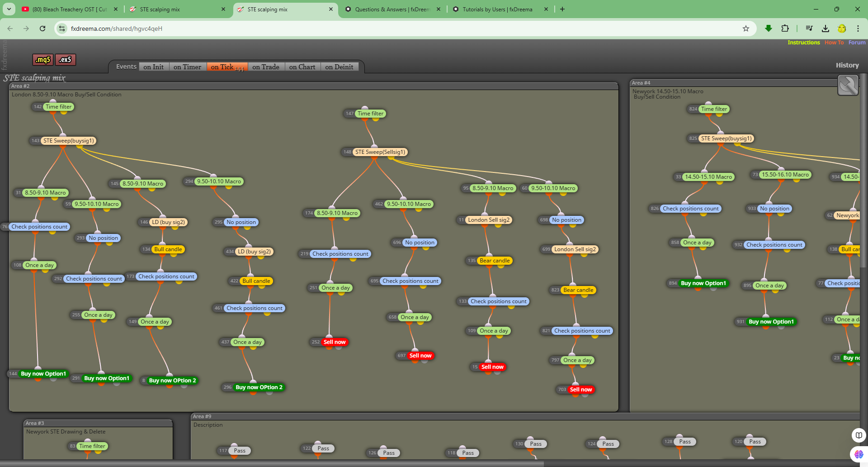Close the Bleach Treachery YouTube tab

point(116,9)
